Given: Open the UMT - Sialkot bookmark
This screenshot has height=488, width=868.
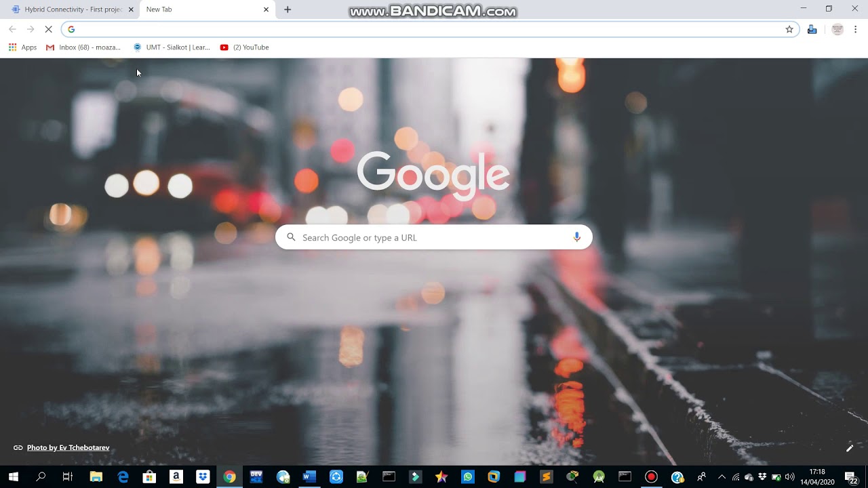Looking at the screenshot, I should pyautogui.click(x=172, y=47).
